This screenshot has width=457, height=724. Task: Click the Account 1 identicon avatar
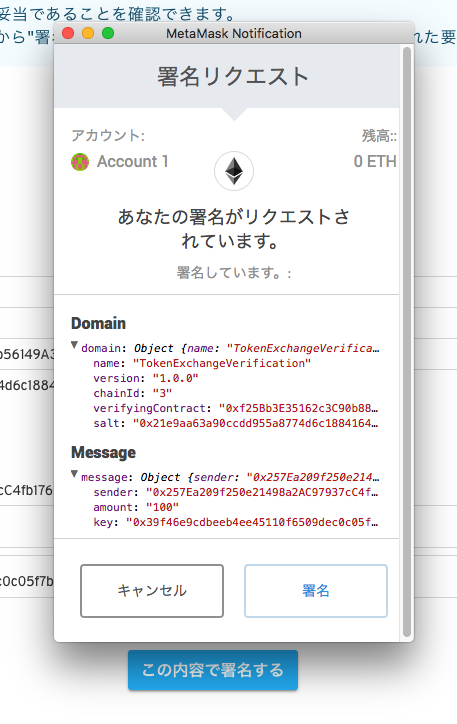point(80,162)
